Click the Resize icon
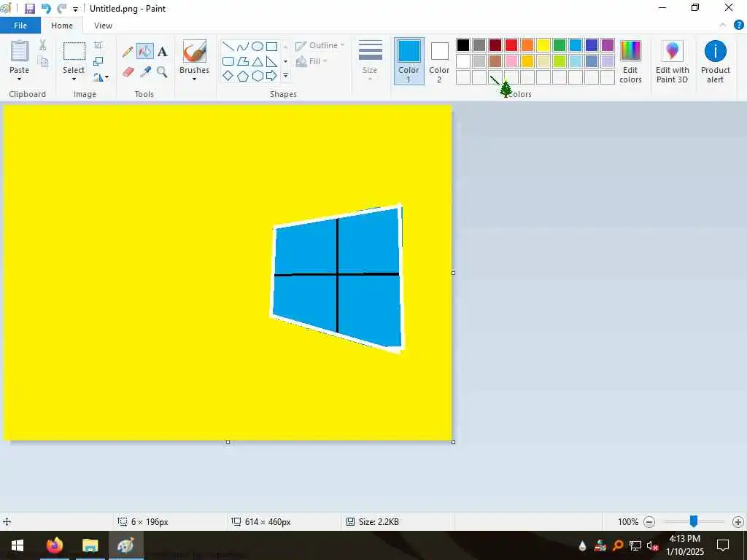Viewport: 747px width, 560px height. [98, 61]
